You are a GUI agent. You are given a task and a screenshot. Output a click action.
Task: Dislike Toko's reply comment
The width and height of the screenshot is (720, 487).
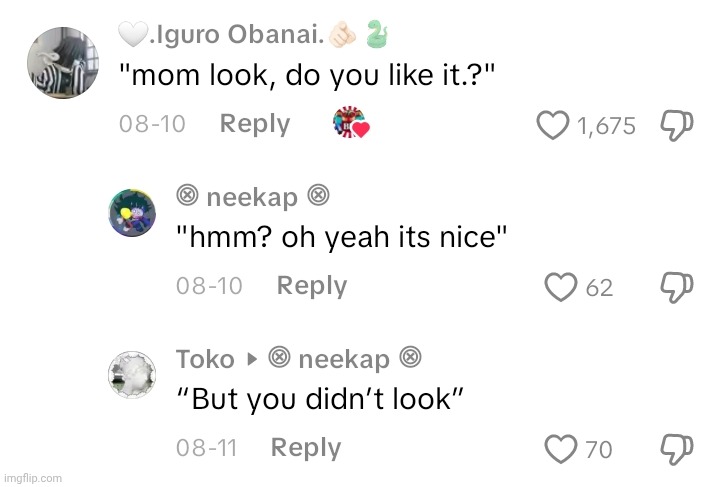click(677, 448)
